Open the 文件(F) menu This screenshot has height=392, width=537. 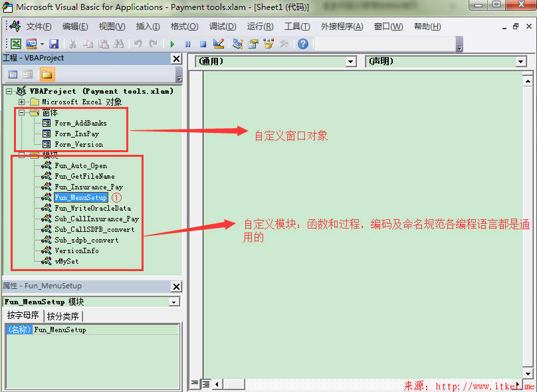[x=39, y=27]
